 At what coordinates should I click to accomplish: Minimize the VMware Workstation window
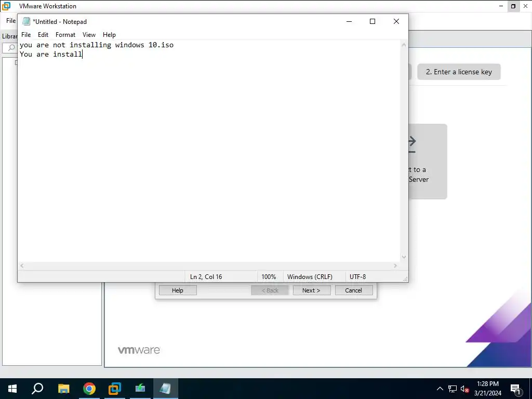501,6
